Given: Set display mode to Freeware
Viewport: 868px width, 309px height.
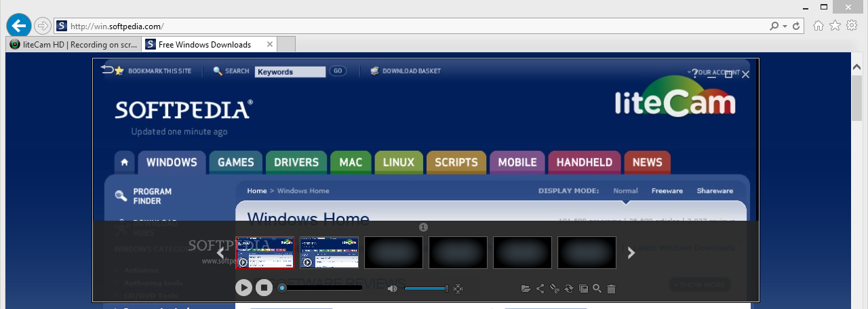Looking at the screenshot, I should [667, 191].
